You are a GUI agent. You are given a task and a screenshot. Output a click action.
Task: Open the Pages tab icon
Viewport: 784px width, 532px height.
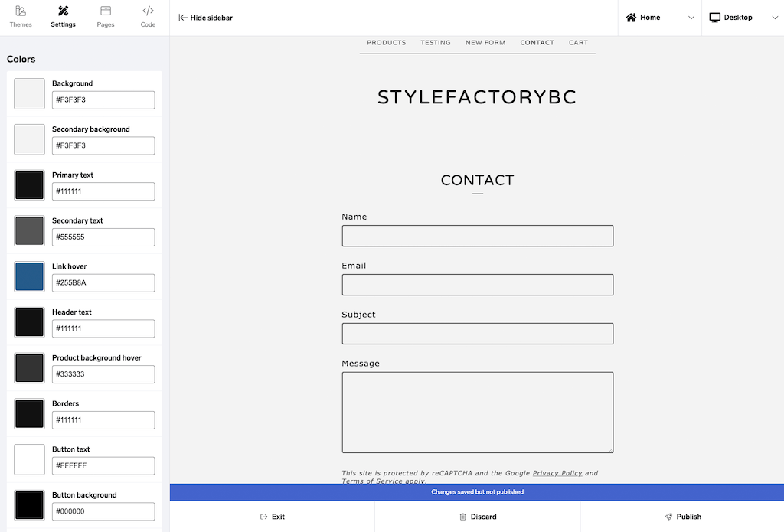[x=106, y=11]
